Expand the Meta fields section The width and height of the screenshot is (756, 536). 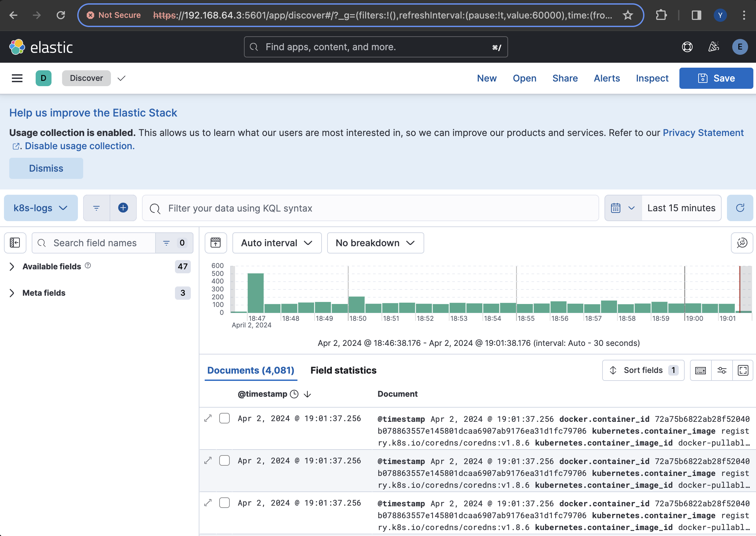point(12,293)
